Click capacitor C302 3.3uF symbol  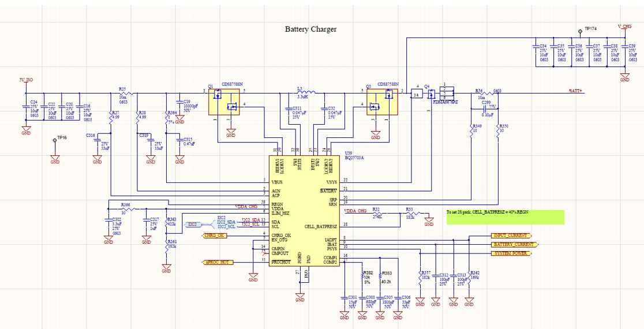[107, 220]
